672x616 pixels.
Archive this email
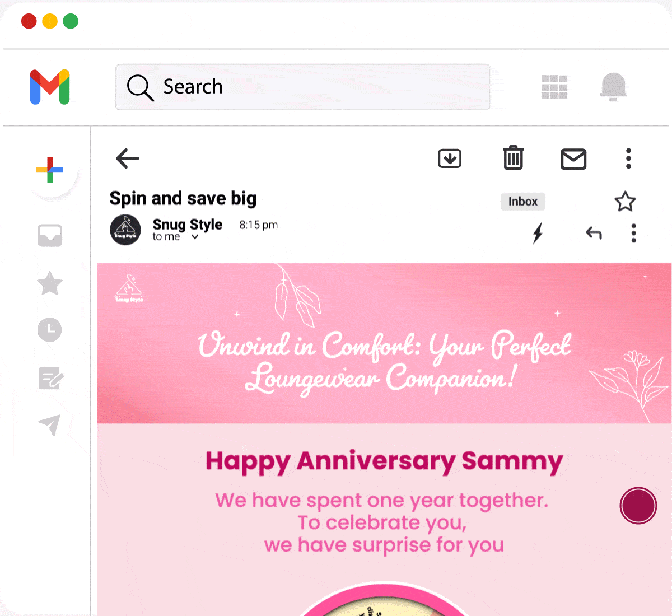[x=450, y=158]
